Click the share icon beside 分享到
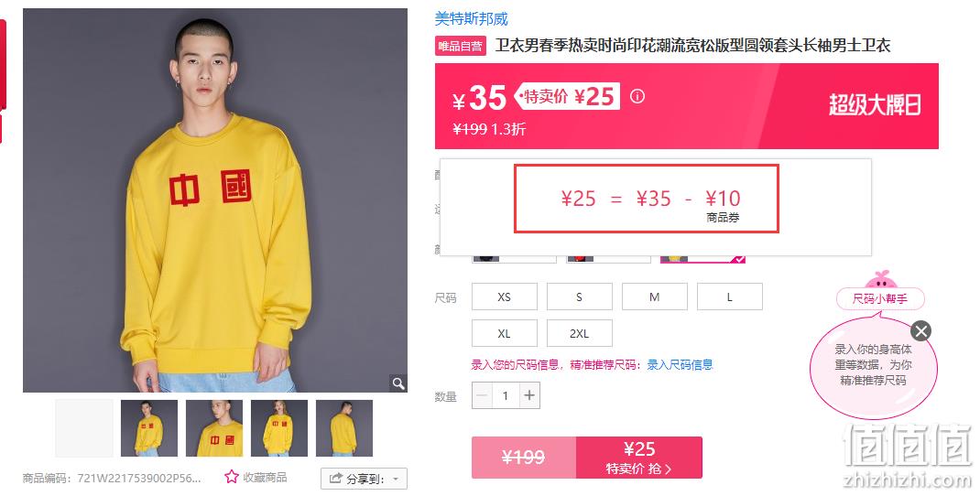 pos(335,479)
